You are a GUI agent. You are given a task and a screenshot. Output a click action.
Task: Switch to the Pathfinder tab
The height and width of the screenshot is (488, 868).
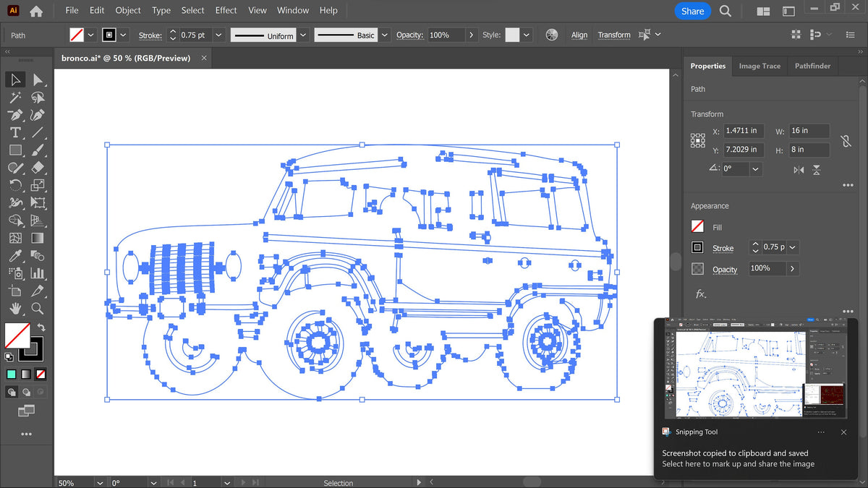point(812,66)
